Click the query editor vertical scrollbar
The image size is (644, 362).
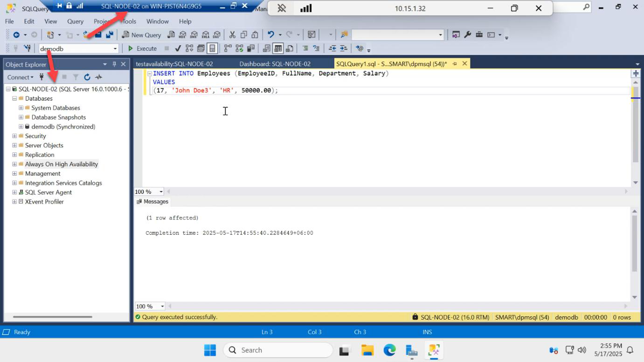pos(635,124)
